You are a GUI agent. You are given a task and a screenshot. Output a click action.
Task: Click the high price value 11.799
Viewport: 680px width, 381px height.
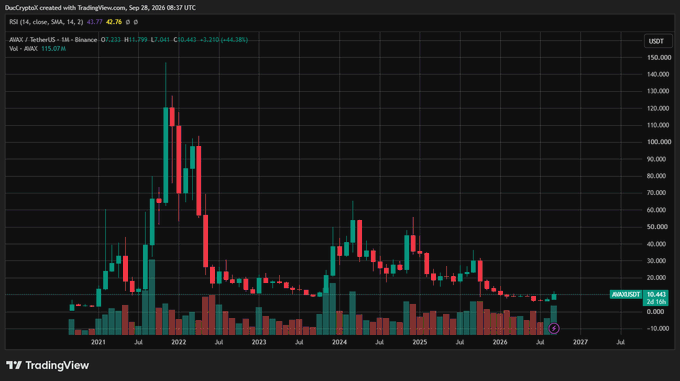[x=138, y=40]
